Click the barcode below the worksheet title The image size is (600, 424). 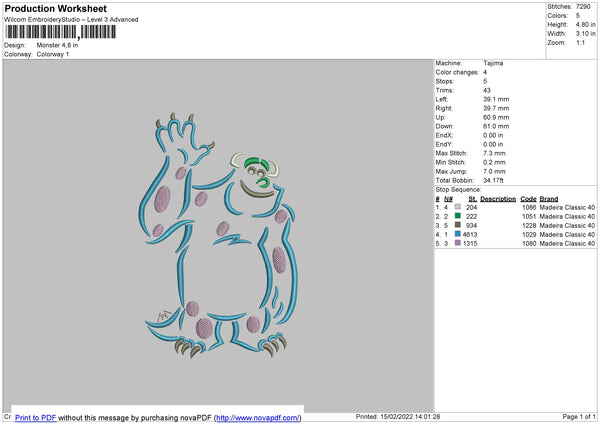coord(60,33)
